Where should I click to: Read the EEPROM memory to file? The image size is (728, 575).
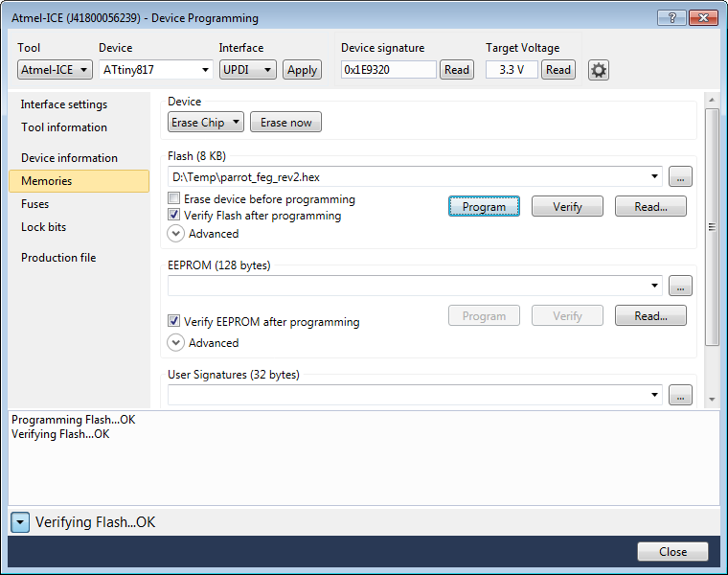[651, 316]
